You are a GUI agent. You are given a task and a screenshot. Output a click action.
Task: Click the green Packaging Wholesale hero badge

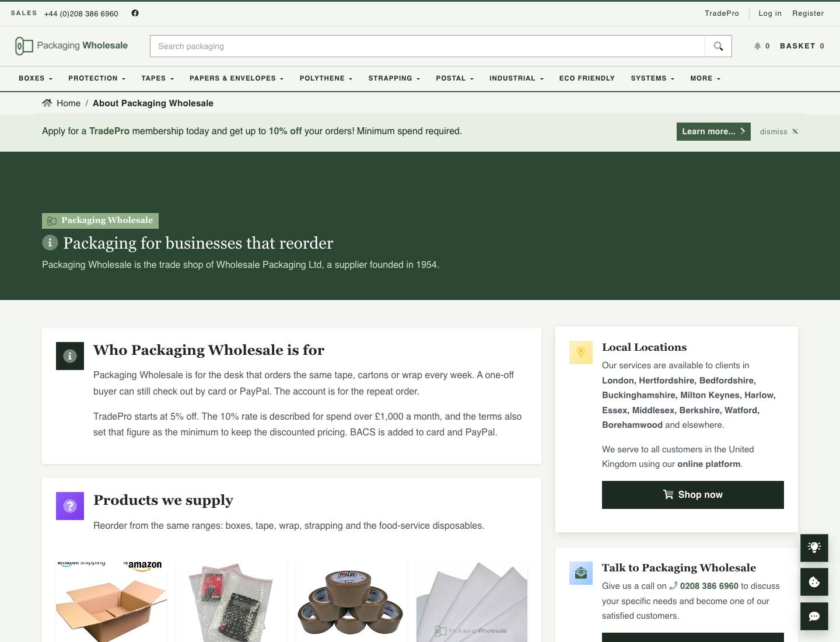pyautogui.click(x=100, y=221)
